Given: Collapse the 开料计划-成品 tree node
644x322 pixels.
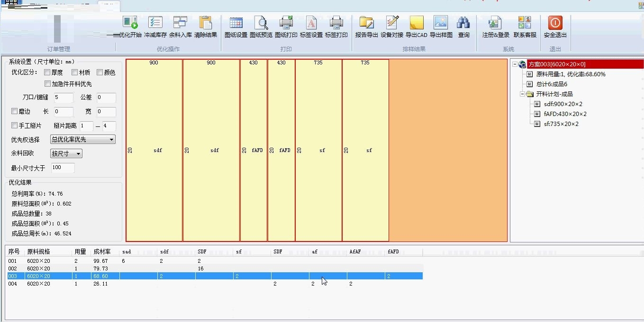Looking at the screenshot, I should [x=522, y=94].
